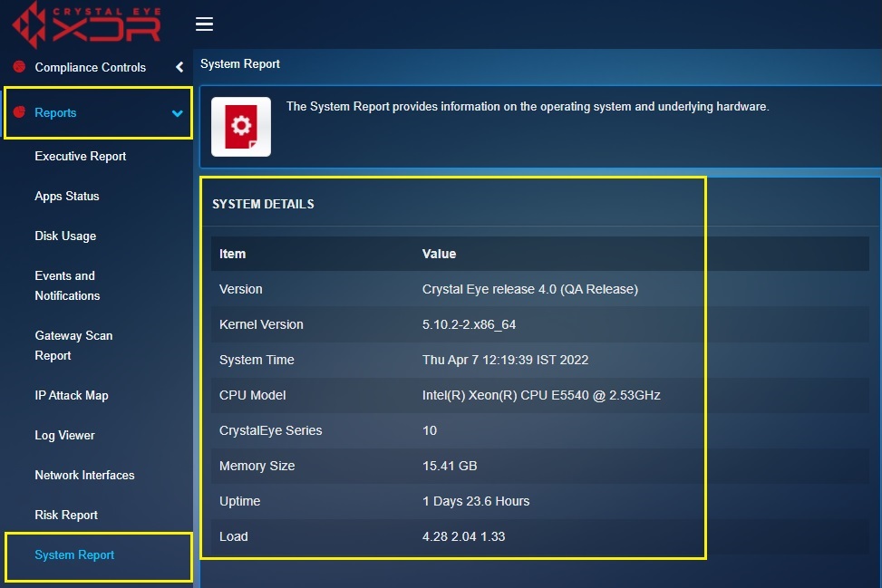Open Gateway Scan Report
Viewport: 882px width, 588px height.
[x=73, y=345]
